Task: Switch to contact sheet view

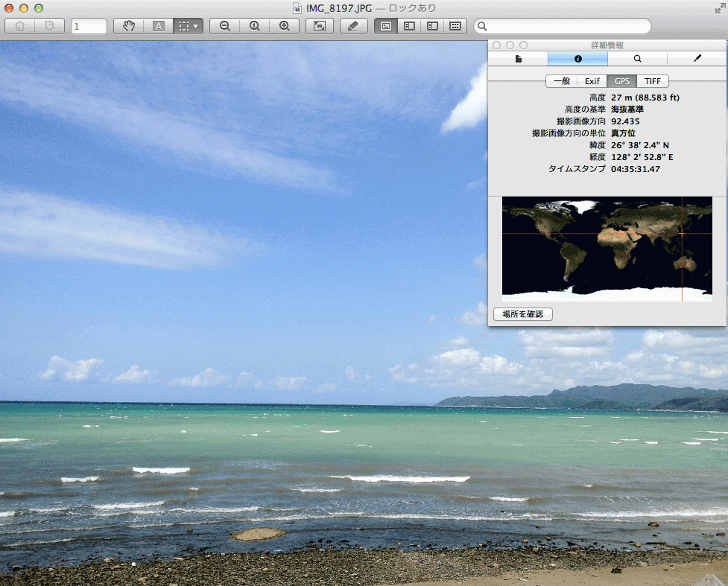Action: click(455, 26)
